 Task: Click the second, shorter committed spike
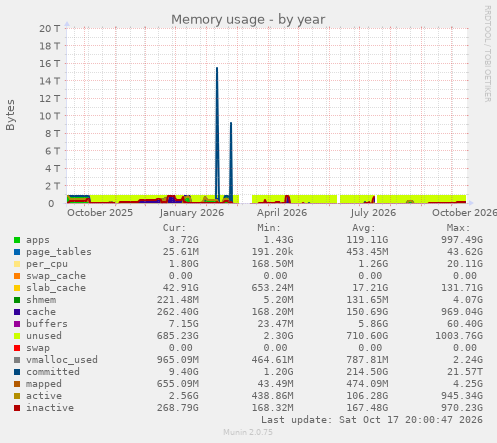[x=231, y=162]
